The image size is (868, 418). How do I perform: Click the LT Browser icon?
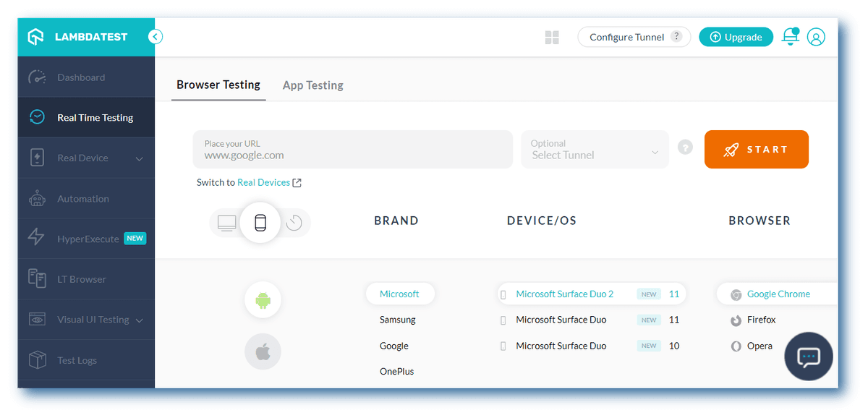(37, 278)
